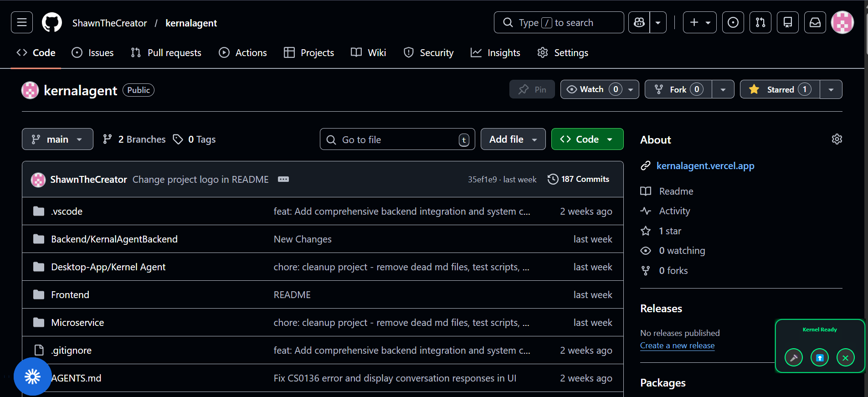Open the kernalagent.vercel.app link
Screen dimensions: 868x397
click(x=705, y=165)
